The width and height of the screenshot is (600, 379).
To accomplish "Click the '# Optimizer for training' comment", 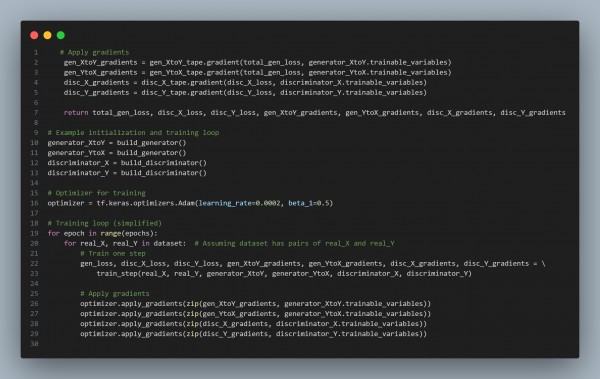I will [96, 193].
